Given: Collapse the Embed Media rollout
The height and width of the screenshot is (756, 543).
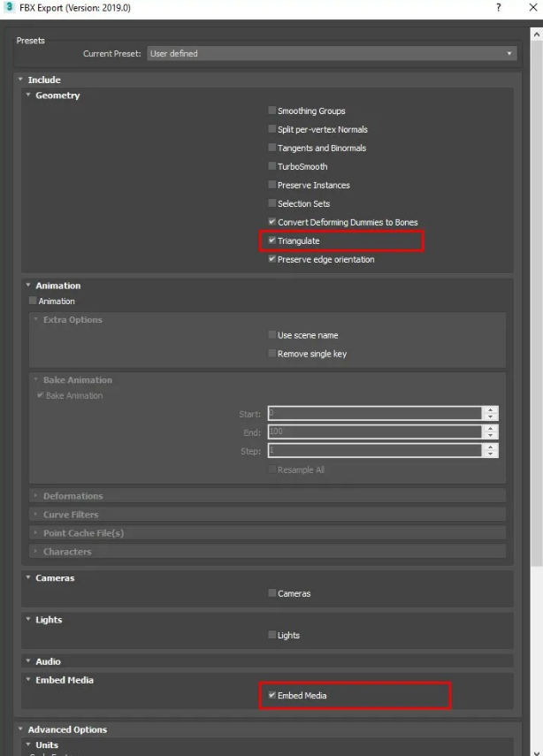Looking at the screenshot, I should (x=28, y=680).
